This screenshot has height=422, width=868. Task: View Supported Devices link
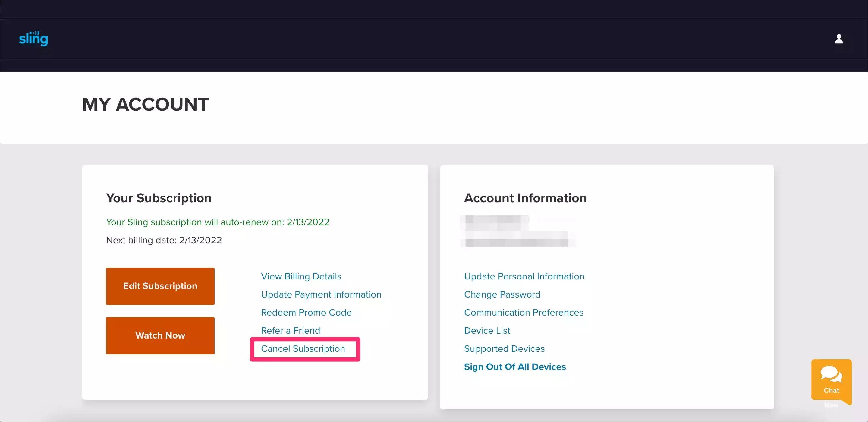click(x=504, y=349)
